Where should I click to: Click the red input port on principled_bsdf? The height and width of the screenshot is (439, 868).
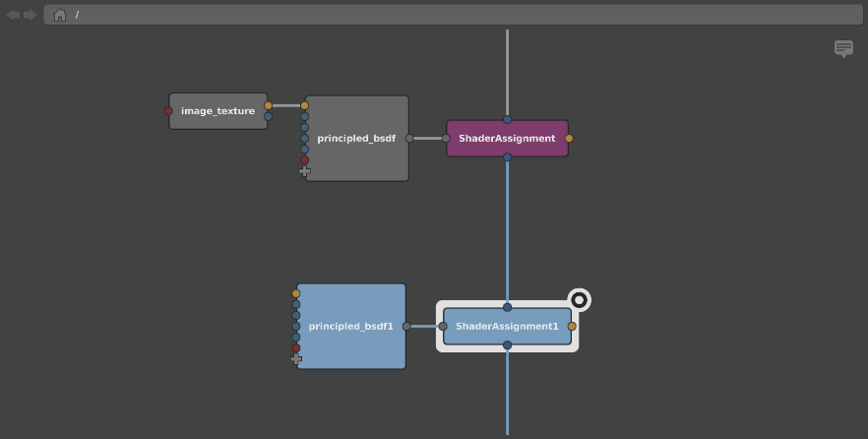point(304,160)
